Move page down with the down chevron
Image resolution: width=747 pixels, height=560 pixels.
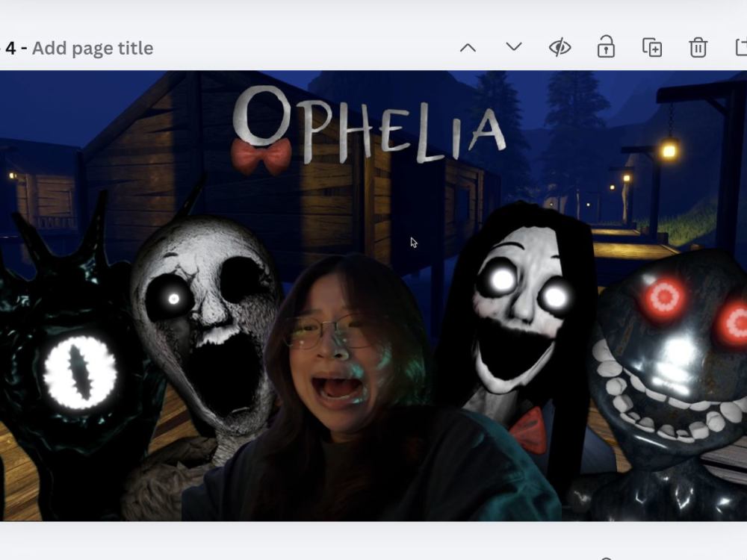[514, 47]
